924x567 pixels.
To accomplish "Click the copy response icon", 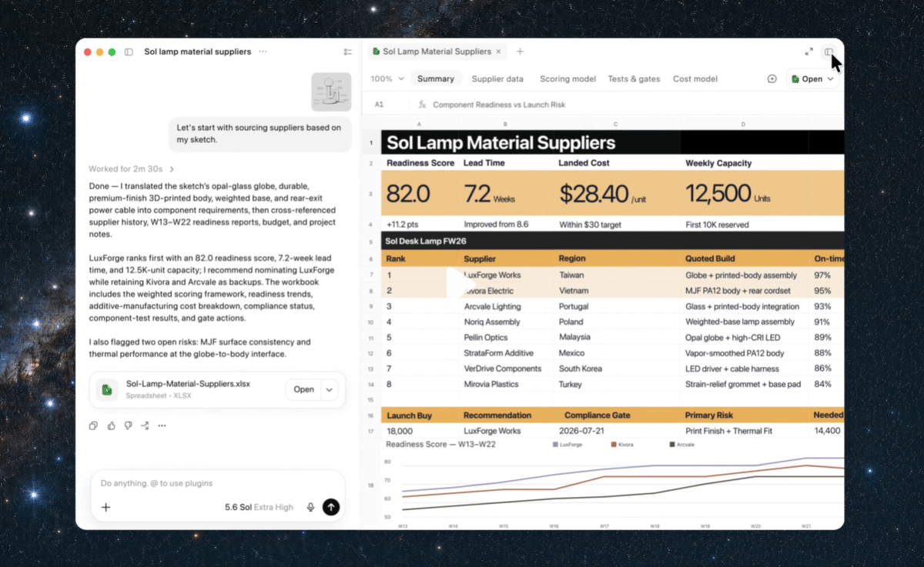I will (93, 425).
